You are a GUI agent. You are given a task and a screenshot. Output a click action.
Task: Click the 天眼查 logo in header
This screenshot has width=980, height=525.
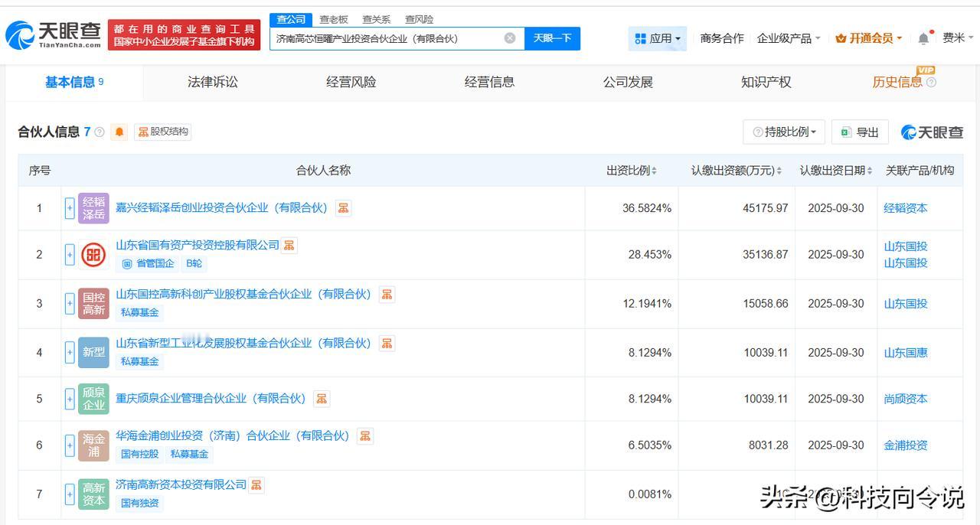click(54, 34)
